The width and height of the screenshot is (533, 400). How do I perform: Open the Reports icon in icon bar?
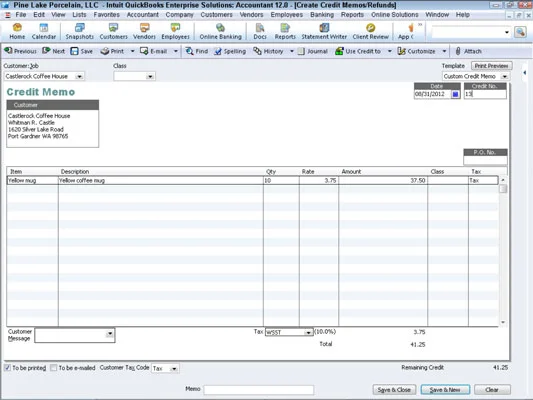point(285,31)
